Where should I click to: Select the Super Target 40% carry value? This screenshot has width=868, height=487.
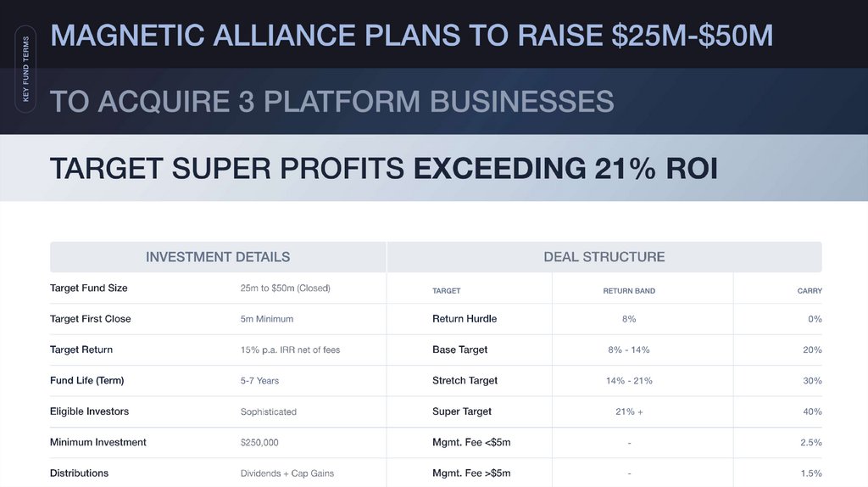coord(812,412)
